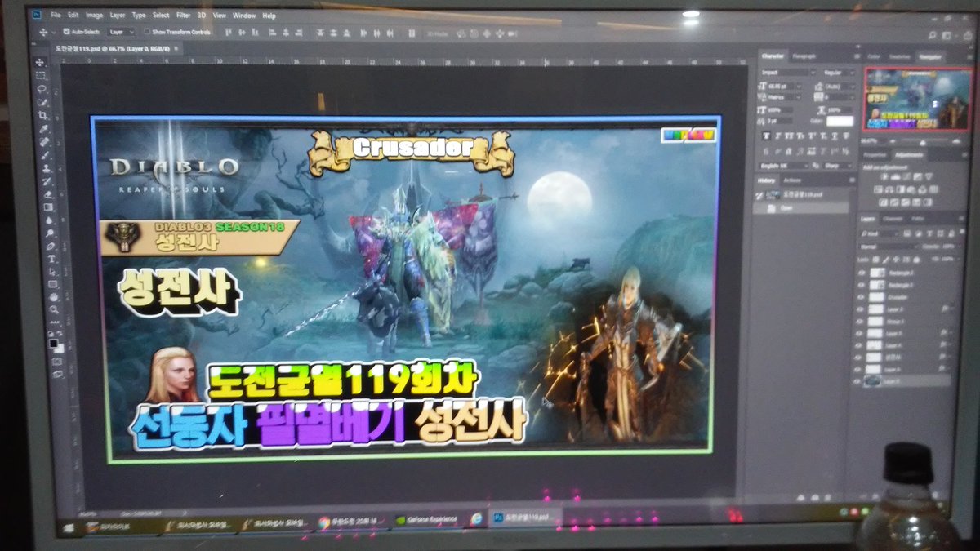The height and width of the screenshot is (551, 980).
Task: Select the Healing Brush tool
Action: [43, 141]
